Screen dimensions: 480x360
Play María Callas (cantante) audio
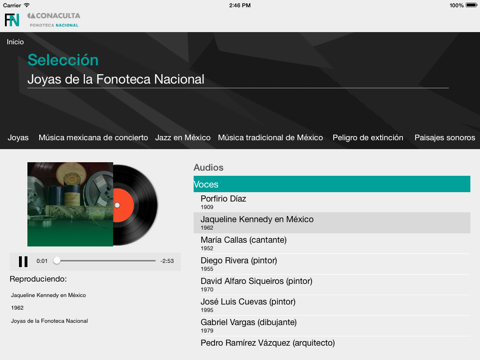pos(332,243)
